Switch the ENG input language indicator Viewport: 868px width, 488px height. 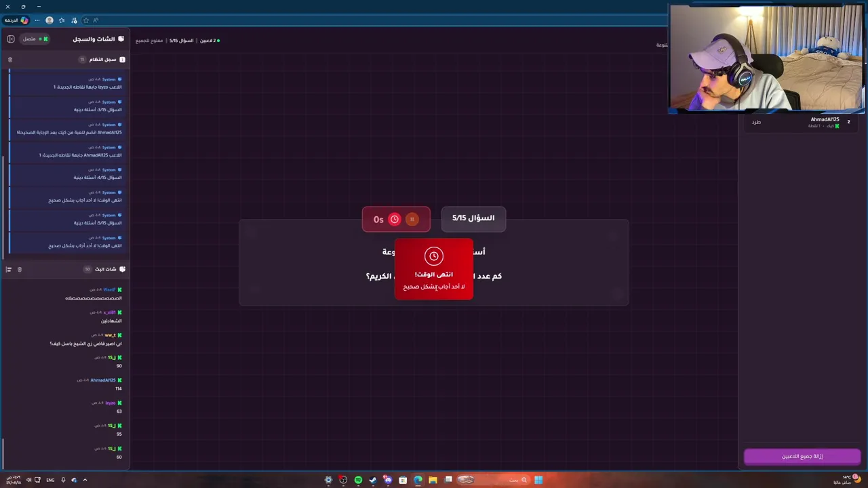point(50,480)
